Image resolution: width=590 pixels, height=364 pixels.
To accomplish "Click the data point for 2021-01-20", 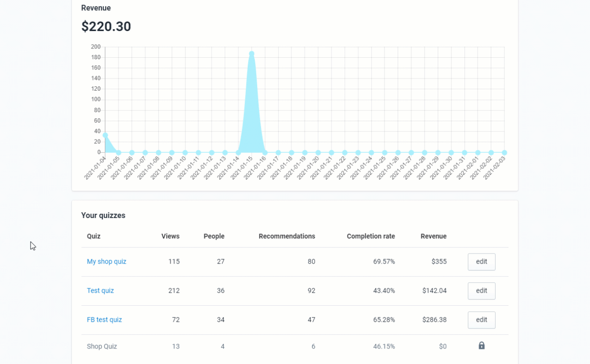I will 318,152.
